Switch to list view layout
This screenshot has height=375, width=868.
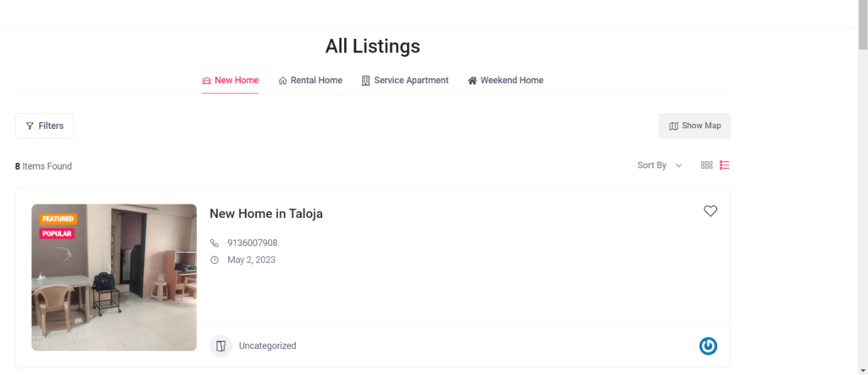point(725,165)
